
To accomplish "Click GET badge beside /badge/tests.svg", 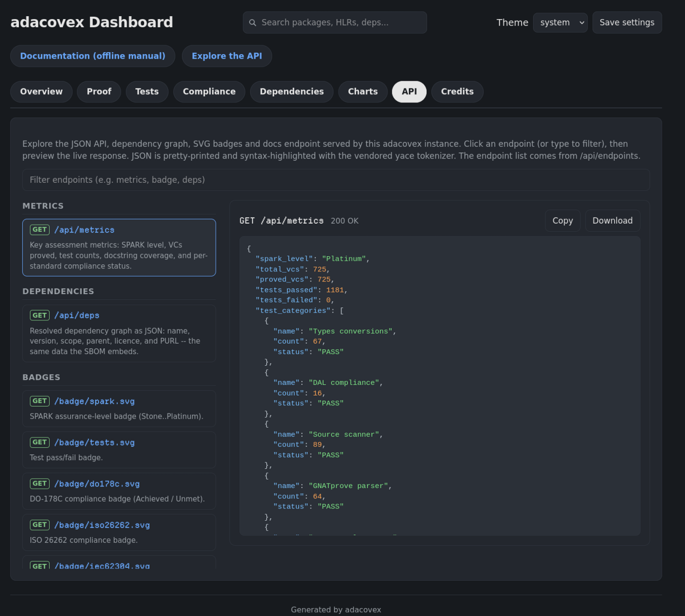I will click(x=40, y=442).
